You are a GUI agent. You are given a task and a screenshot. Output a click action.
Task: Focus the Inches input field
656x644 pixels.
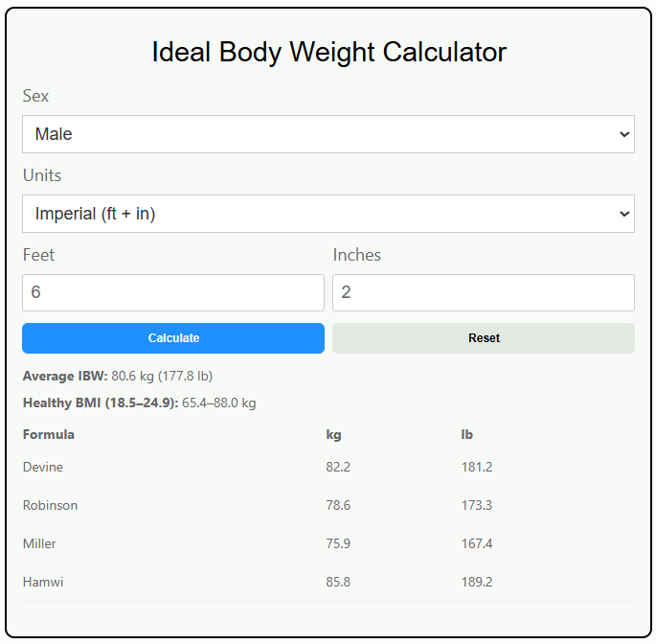click(483, 293)
